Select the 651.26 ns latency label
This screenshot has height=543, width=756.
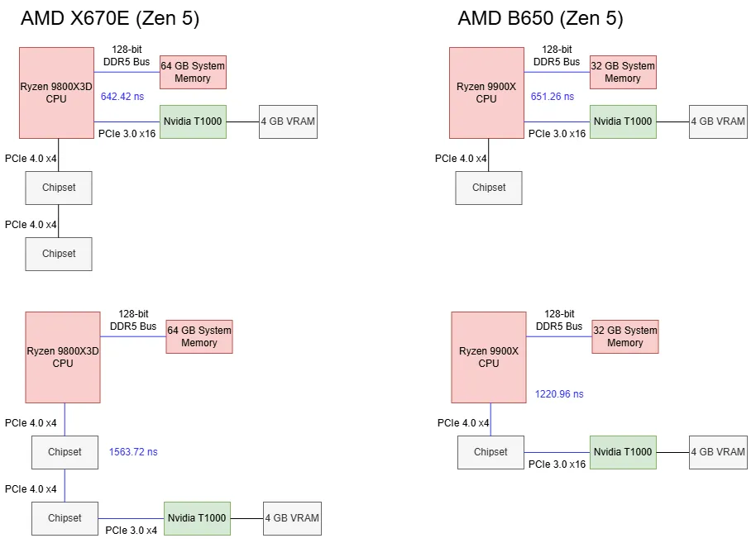click(x=553, y=97)
